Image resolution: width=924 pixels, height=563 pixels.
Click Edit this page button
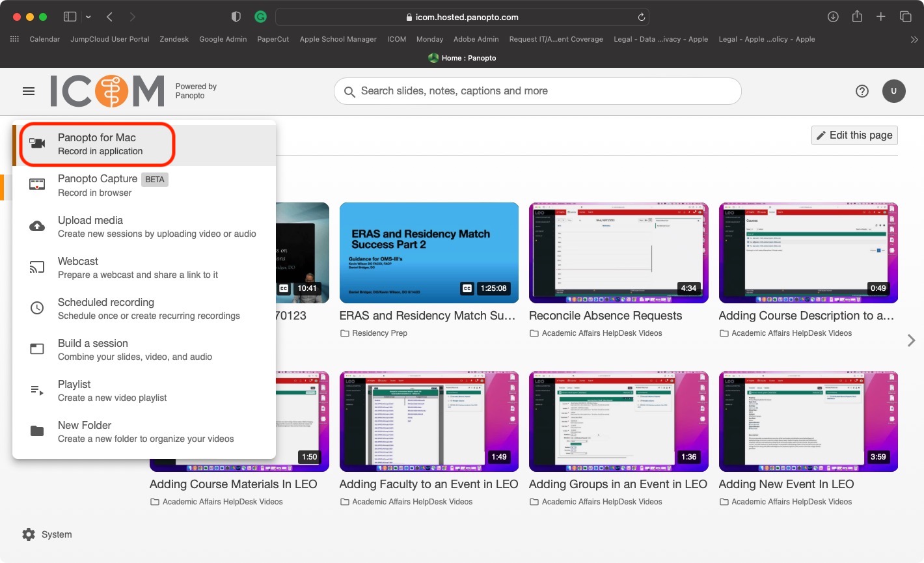[x=854, y=135]
